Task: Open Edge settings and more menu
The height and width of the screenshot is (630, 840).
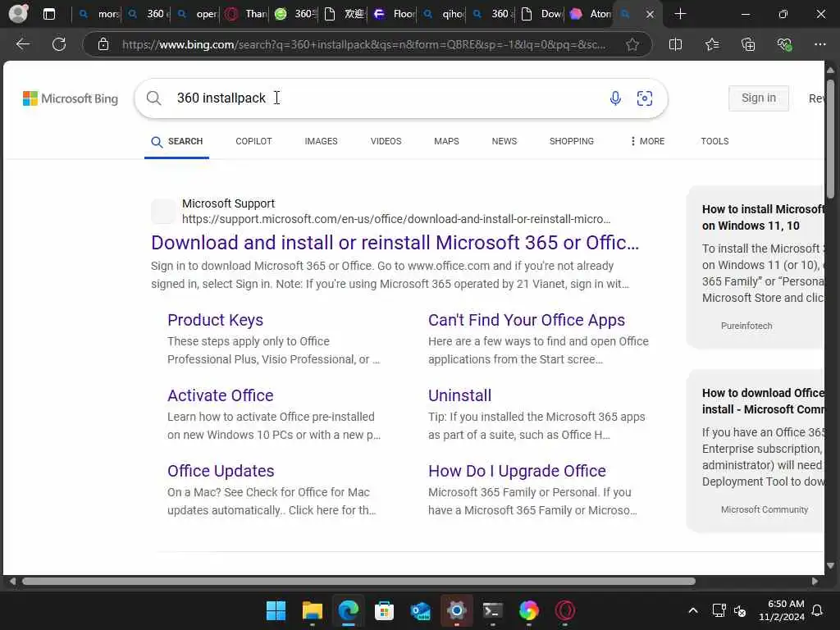Action: click(x=819, y=44)
